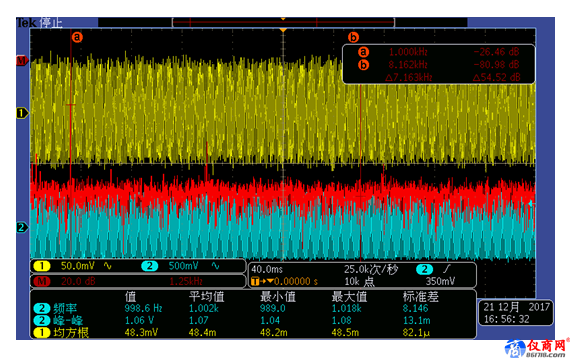Click the channel 2 500mV badge

pyautogui.click(x=149, y=266)
